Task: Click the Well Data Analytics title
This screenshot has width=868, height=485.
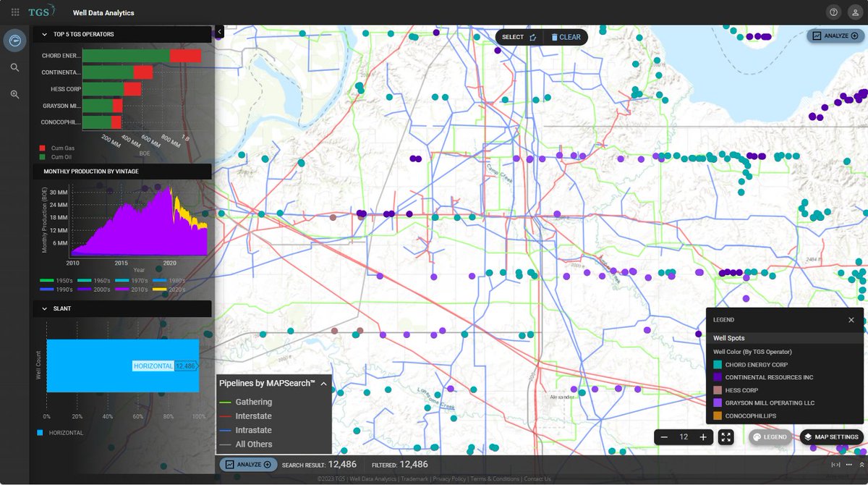Action: [103, 13]
